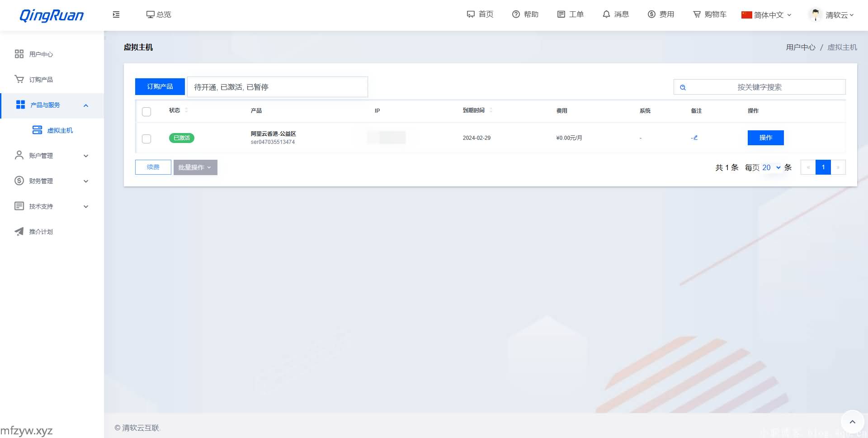
Task: Open 帮助 help from the top bar
Action: tap(525, 14)
